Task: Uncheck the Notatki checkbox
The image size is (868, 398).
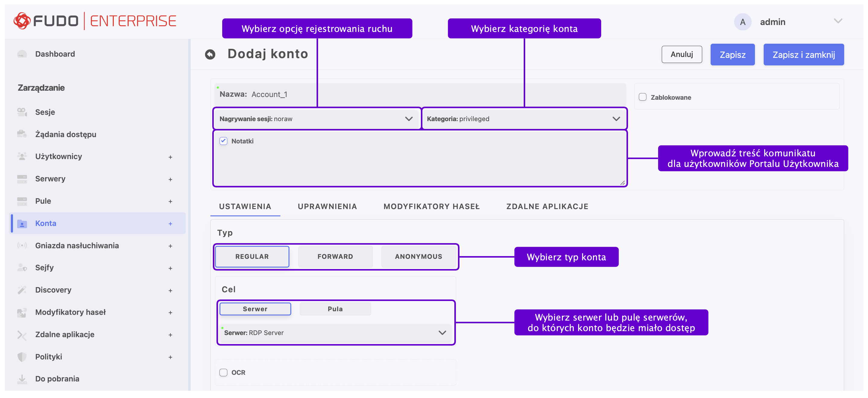Action: point(223,141)
